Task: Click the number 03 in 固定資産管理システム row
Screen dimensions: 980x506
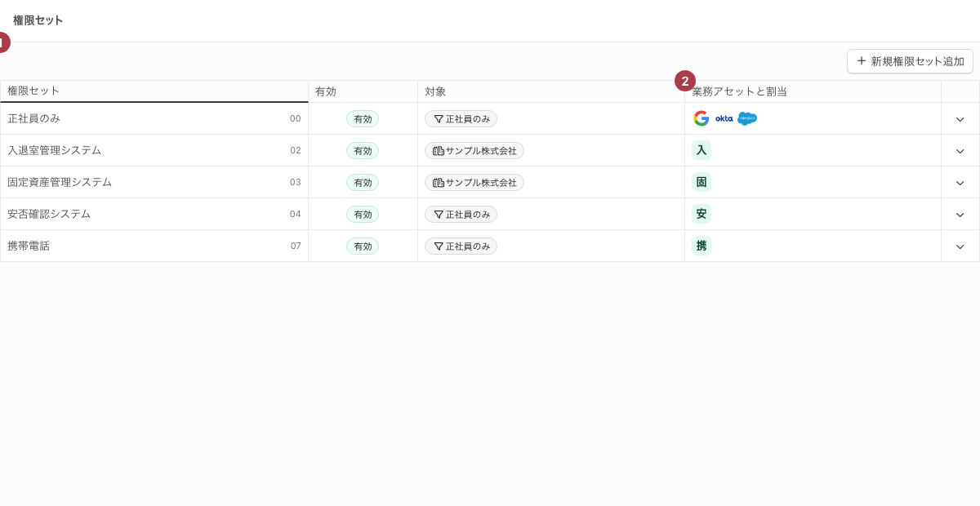Action: pos(296,182)
